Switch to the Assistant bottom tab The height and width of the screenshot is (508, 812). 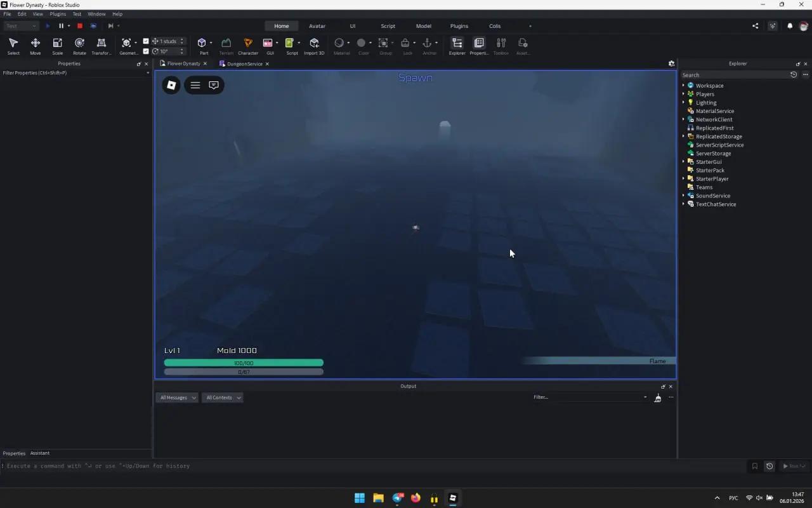click(39, 453)
